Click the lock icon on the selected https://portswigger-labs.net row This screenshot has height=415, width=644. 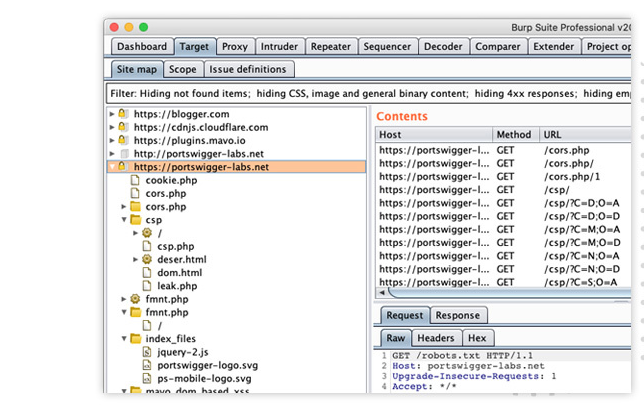pyautogui.click(x=122, y=166)
